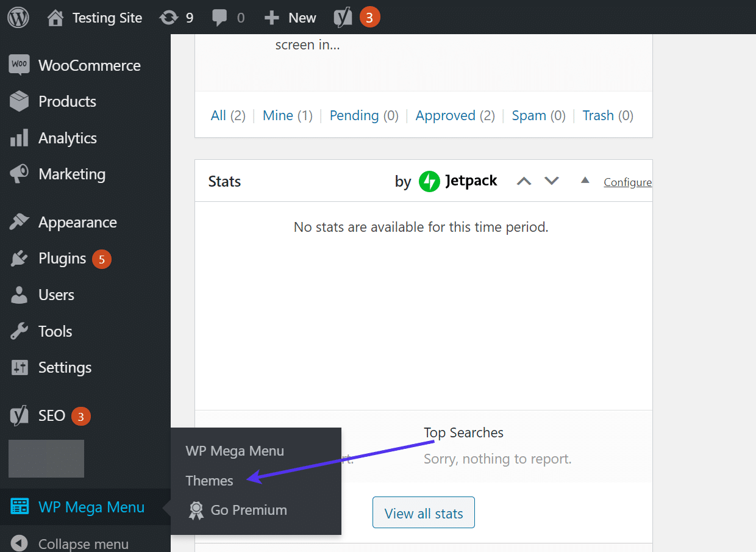Open the Configure link in Stats
Viewport: 756px width, 552px height.
[627, 182]
